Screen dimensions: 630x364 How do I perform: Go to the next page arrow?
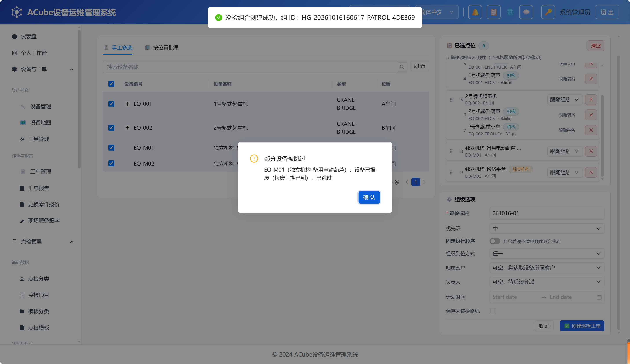tap(425, 182)
